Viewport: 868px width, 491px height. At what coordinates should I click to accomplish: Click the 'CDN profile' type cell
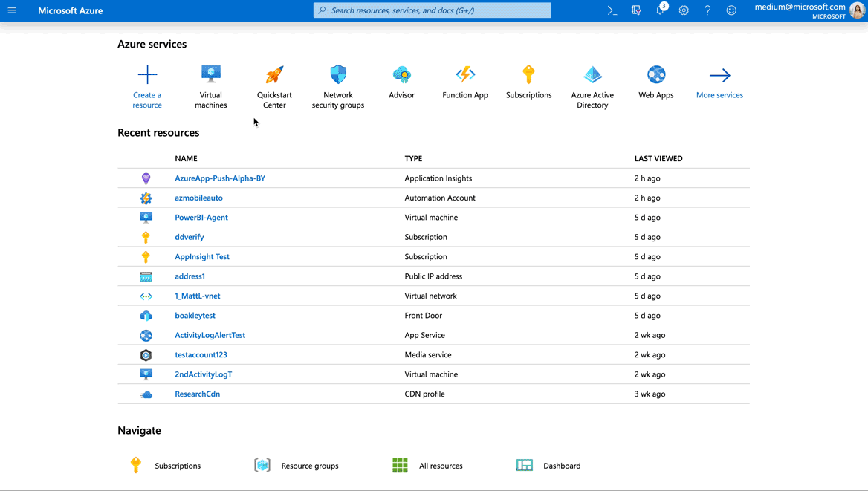pos(424,394)
